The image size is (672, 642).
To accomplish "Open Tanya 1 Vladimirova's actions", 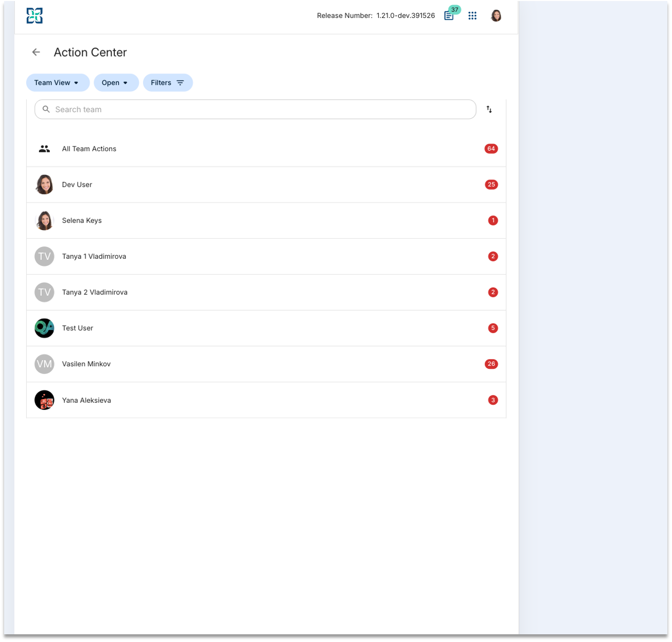I will click(266, 257).
